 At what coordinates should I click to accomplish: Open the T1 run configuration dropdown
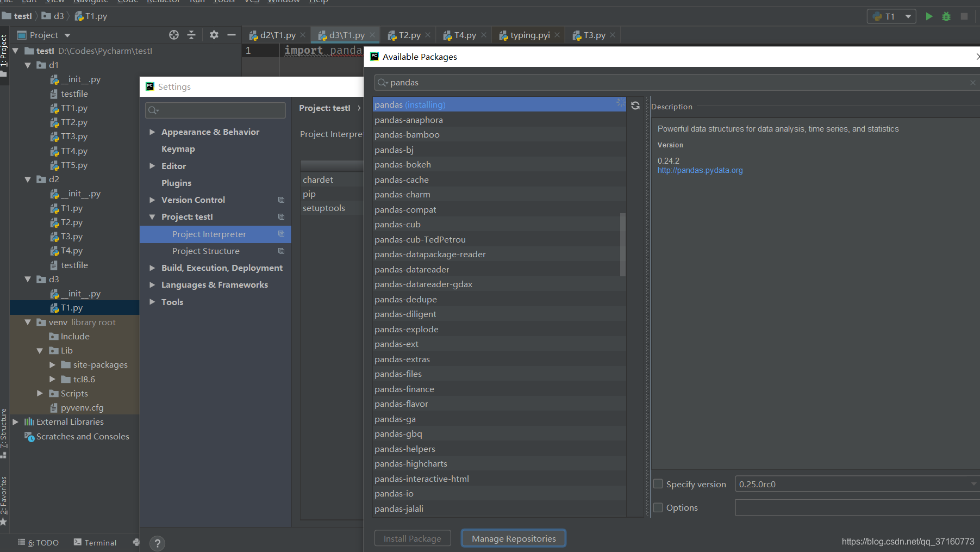[891, 16]
